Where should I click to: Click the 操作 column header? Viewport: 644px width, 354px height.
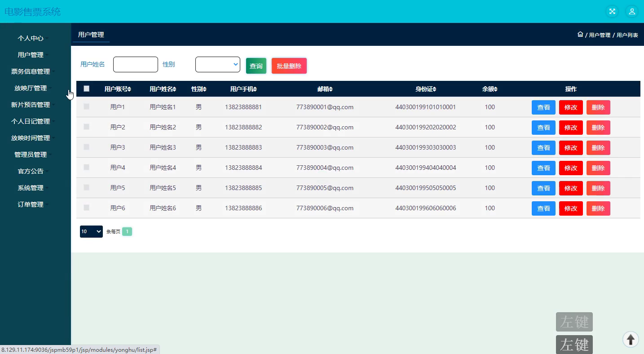click(x=571, y=89)
